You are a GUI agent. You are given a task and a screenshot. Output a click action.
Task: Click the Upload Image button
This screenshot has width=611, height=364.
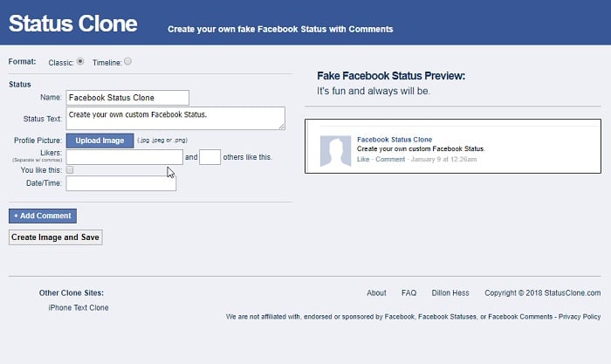point(100,141)
